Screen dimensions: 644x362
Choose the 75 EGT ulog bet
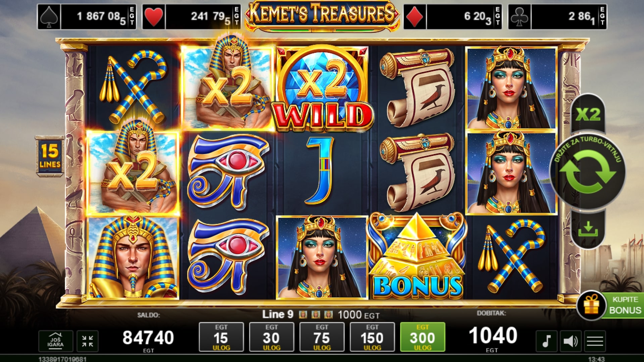(x=322, y=337)
